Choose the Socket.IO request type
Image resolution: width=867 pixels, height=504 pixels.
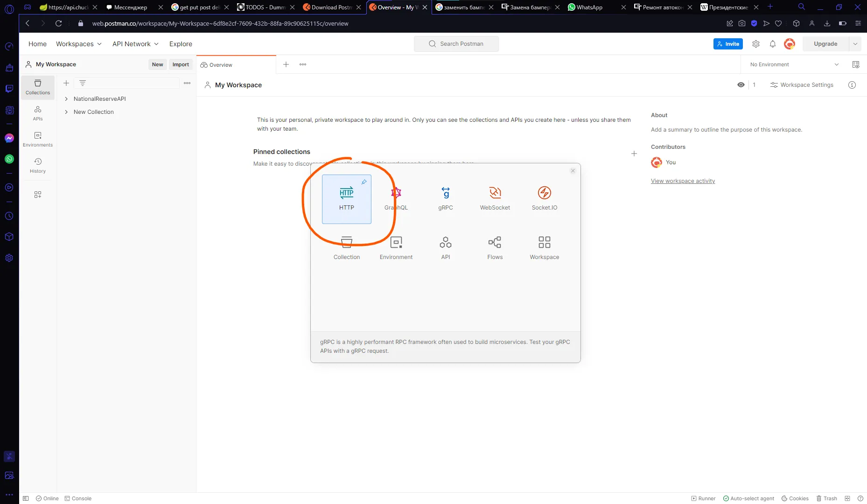tap(545, 199)
